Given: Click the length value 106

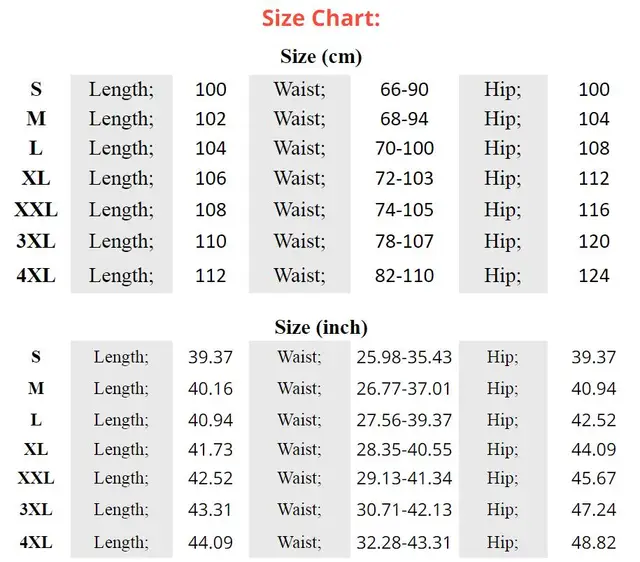Looking at the screenshot, I should pos(211,178).
